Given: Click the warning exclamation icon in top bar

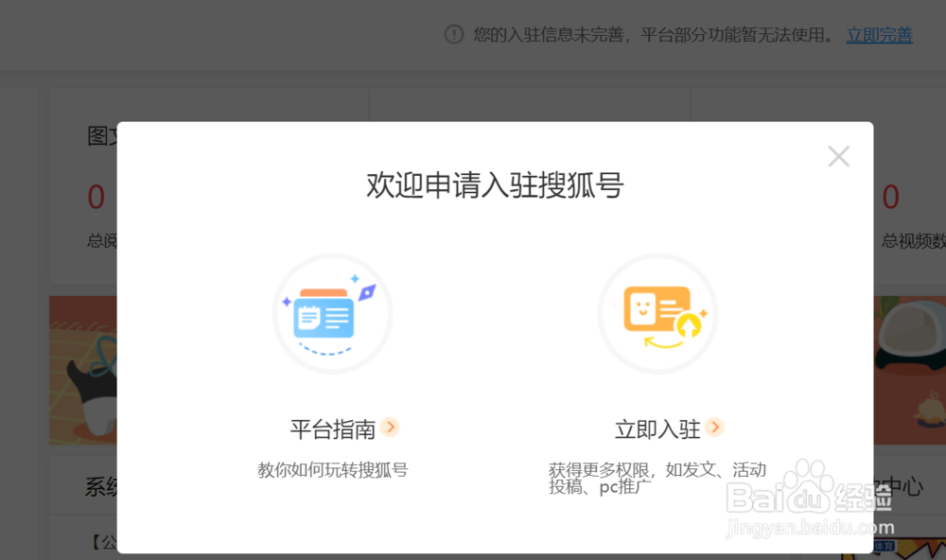Looking at the screenshot, I should [456, 35].
